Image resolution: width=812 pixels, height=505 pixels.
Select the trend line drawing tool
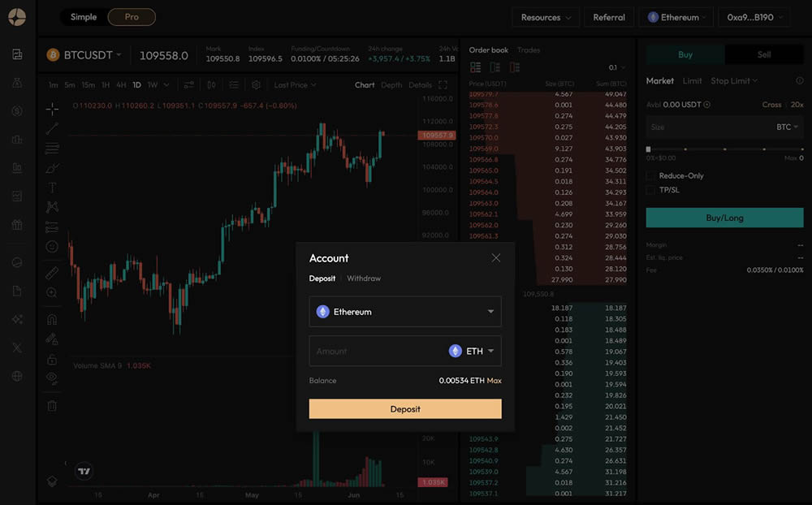[52, 128]
